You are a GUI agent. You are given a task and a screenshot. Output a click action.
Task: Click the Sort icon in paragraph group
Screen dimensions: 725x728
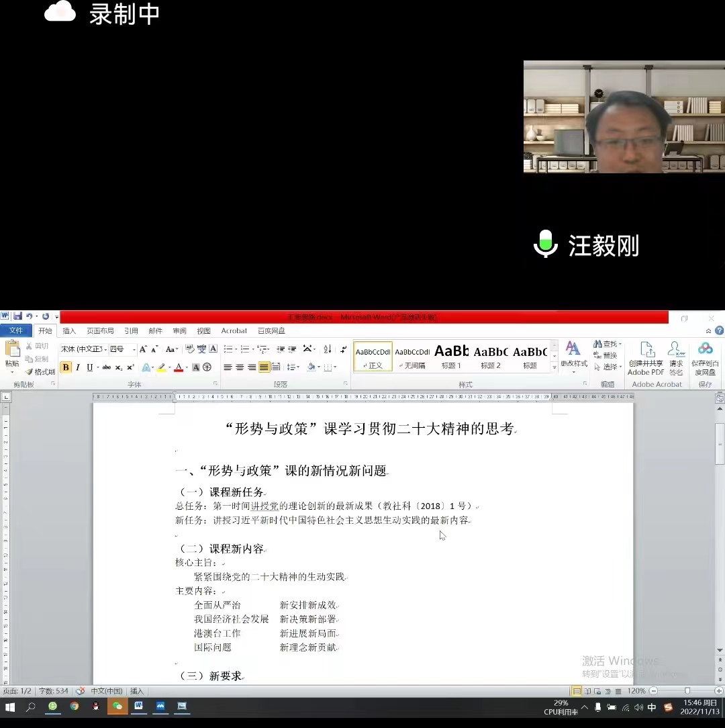[327, 349]
